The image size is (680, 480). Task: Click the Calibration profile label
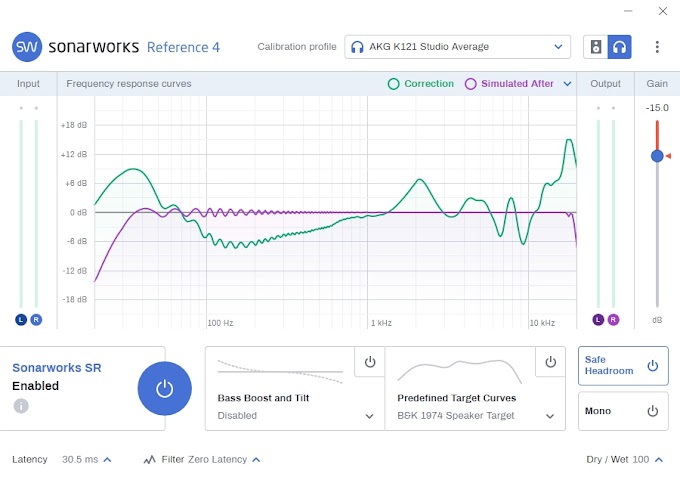(297, 47)
